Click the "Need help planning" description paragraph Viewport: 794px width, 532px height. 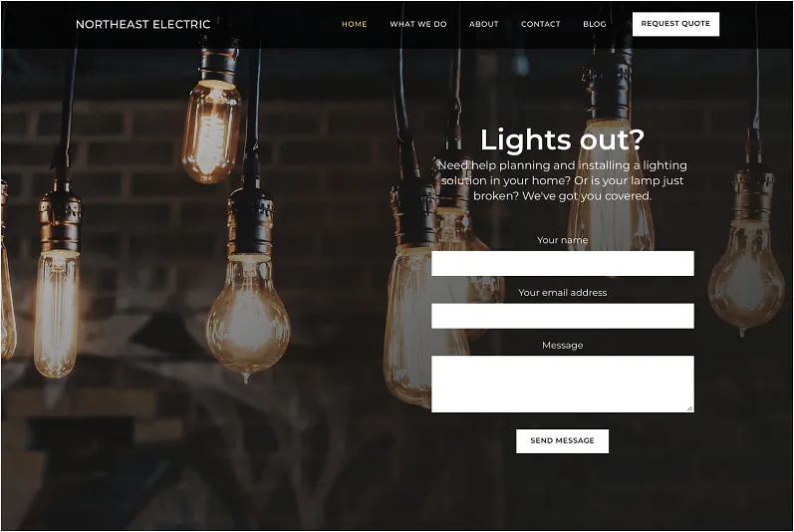(563, 180)
